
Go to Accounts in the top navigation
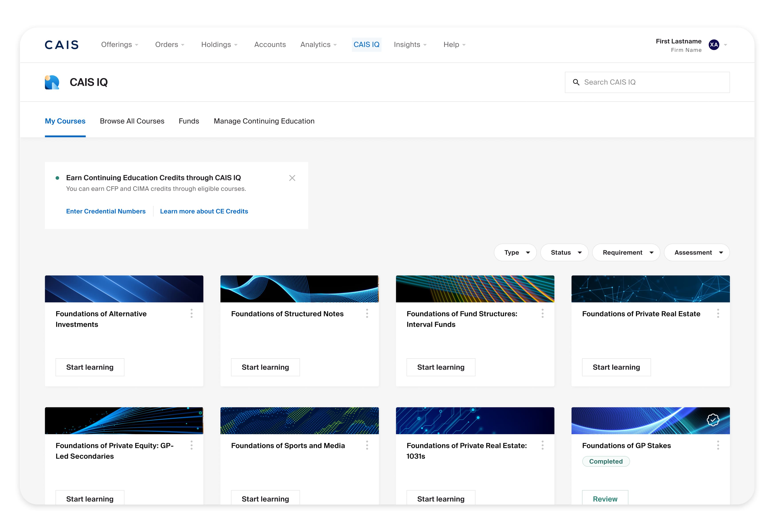(x=270, y=45)
